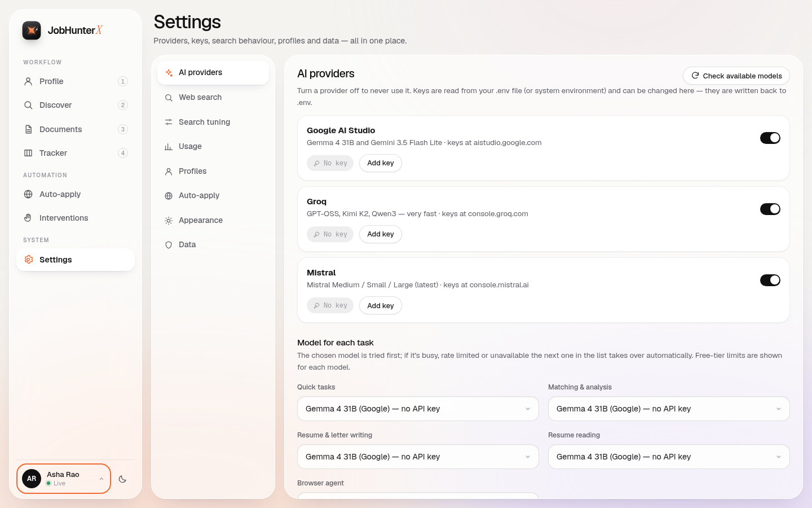Click the Settings gear icon in sidebar
This screenshot has height=508, width=812.
pos(28,260)
